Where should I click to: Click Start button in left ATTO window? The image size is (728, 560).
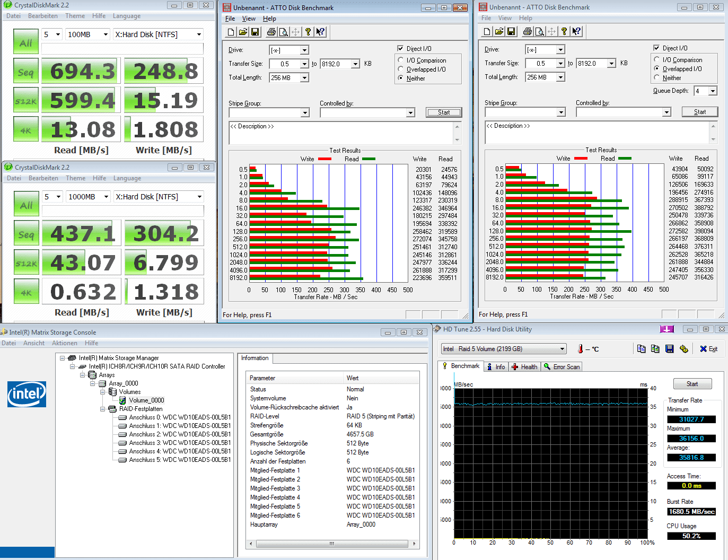click(444, 112)
